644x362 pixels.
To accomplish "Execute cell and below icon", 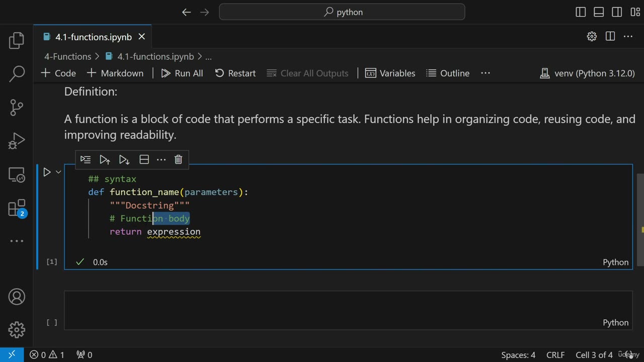I will [x=124, y=159].
